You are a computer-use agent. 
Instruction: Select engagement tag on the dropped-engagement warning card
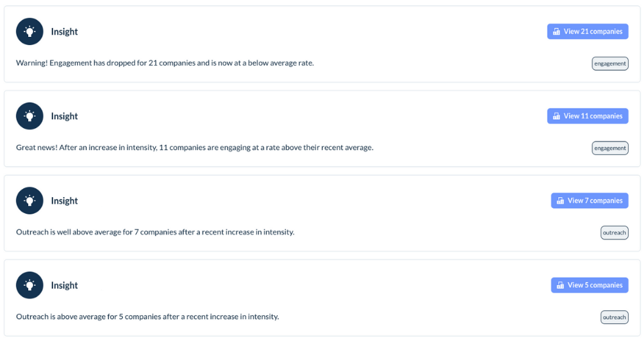coord(610,64)
